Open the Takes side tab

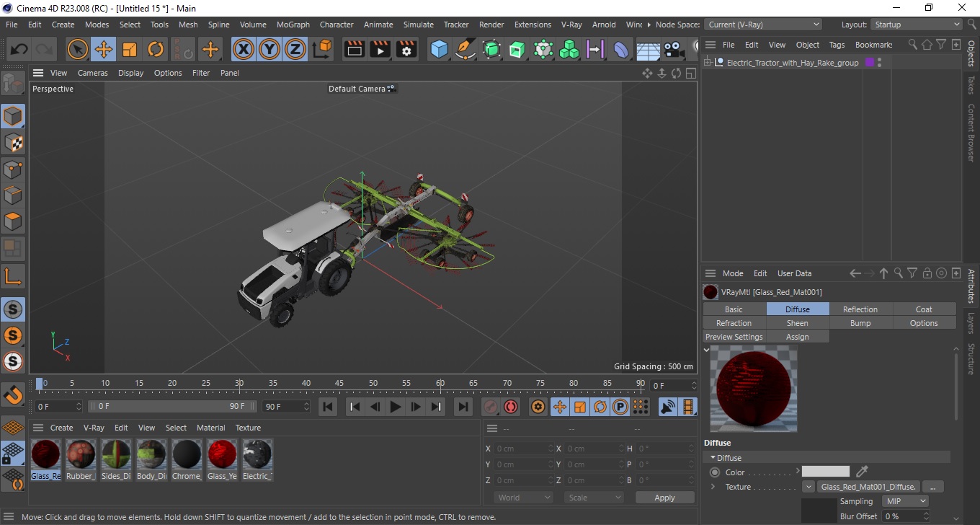click(x=971, y=85)
